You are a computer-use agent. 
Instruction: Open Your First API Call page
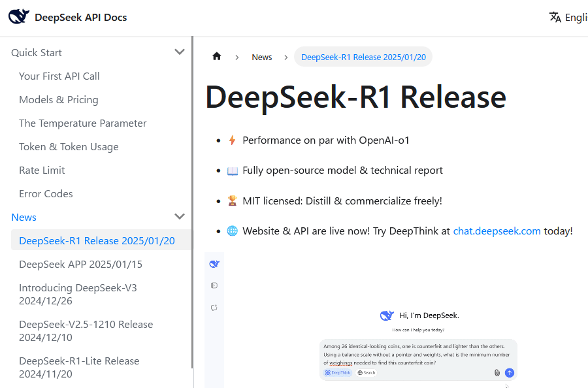[59, 76]
